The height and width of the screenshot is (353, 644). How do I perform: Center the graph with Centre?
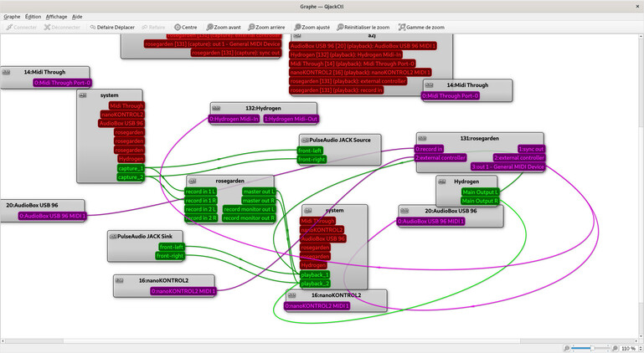pyautogui.click(x=186, y=27)
